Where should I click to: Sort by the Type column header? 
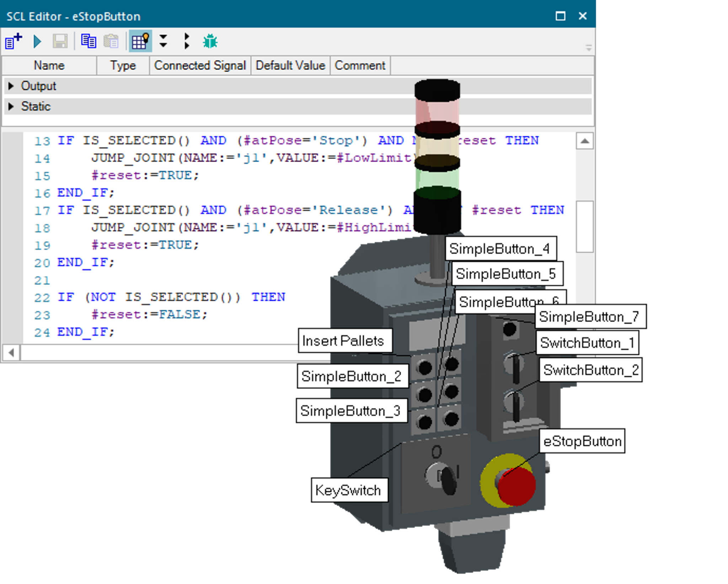coord(123,65)
